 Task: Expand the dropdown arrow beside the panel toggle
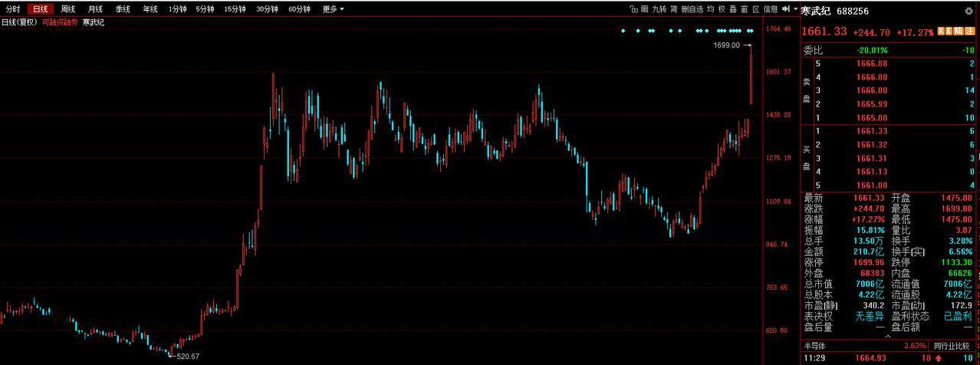coord(795,9)
